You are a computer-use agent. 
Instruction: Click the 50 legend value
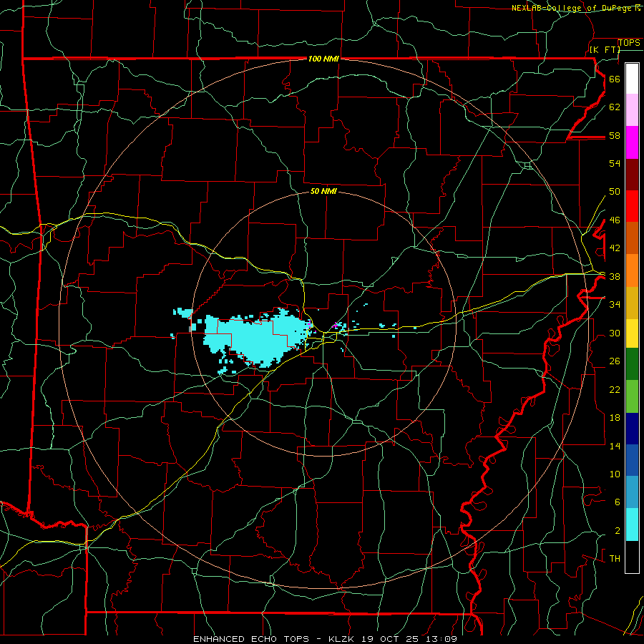coord(615,191)
